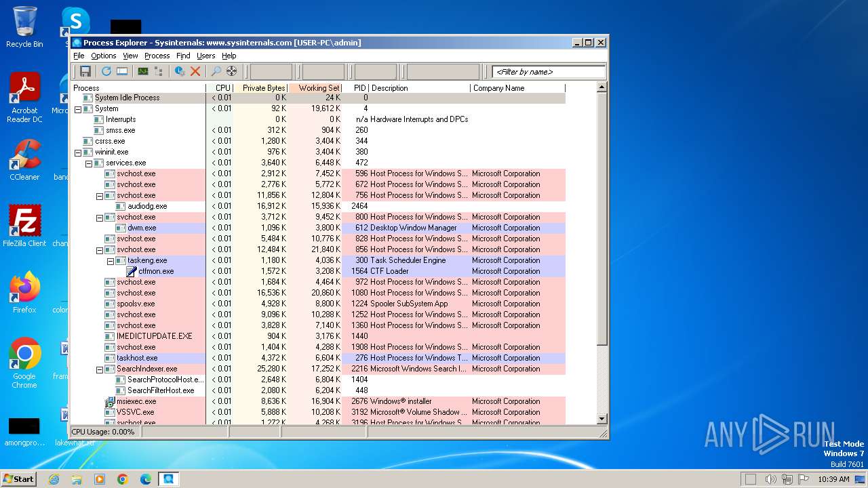Open the Firefox desktop icon
868x488 pixels.
(24, 293)
